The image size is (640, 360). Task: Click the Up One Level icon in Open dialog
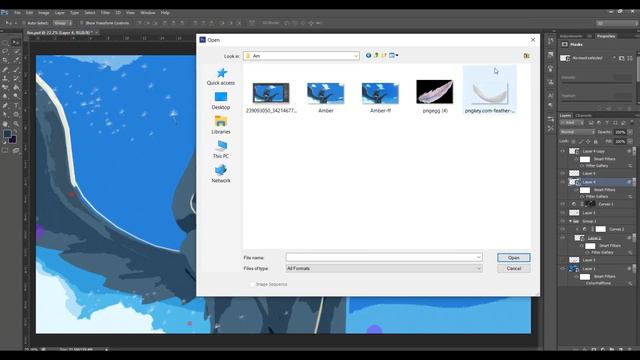coord(376,56)
